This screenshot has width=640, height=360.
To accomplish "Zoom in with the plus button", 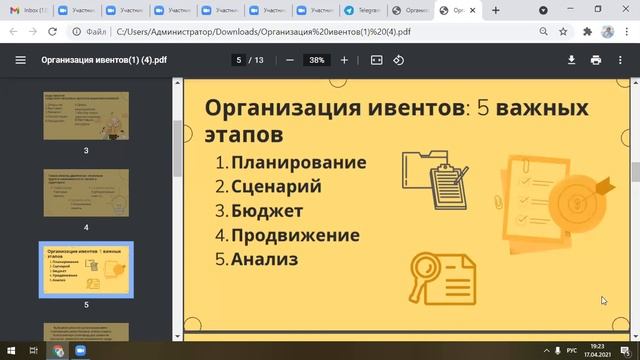I will 344,60.
